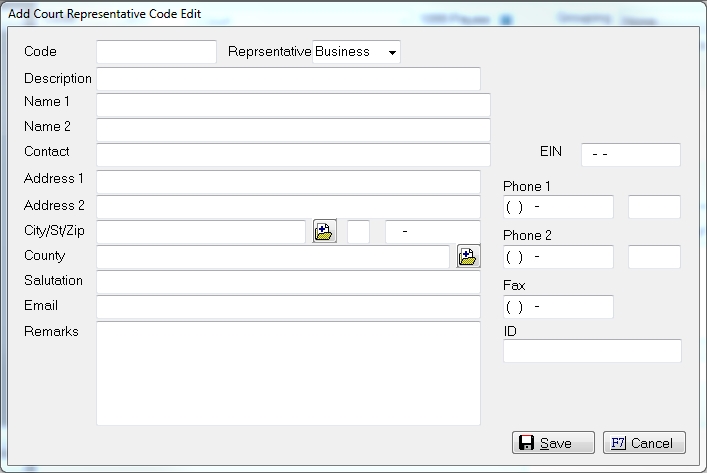Click into the Code input field
Viewport: 707px width, 473px height.
tap(156, 52)
